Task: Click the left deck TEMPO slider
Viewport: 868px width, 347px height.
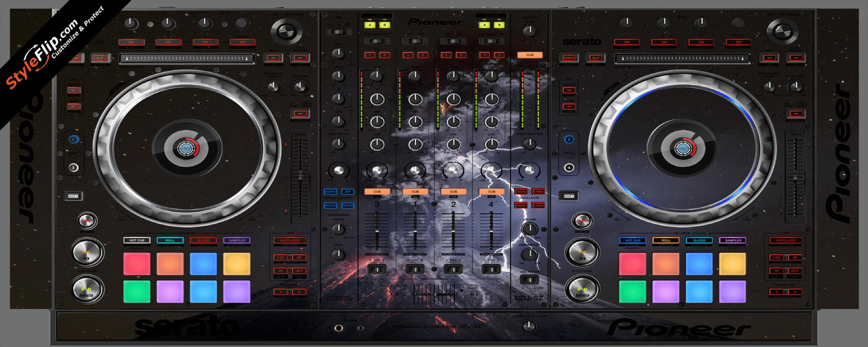Action: [300, 178]
